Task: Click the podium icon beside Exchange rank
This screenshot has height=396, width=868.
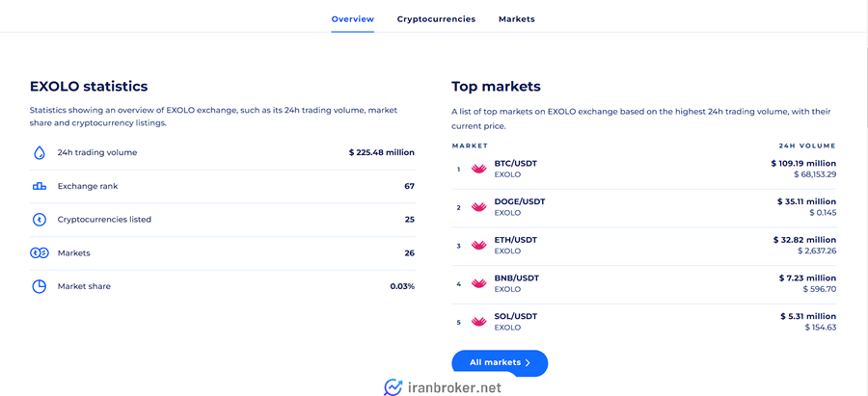Action: (x=40, y=186)
